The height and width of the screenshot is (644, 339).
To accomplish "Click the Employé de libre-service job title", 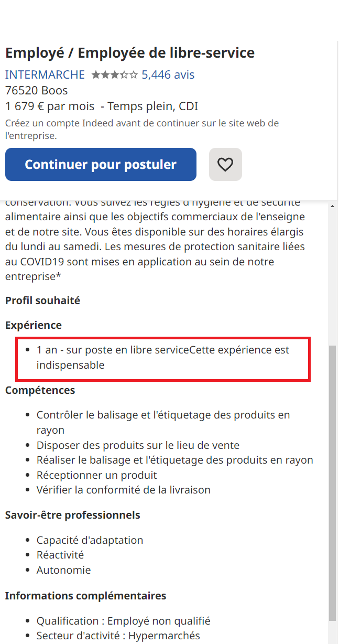I will pos(130,53).
